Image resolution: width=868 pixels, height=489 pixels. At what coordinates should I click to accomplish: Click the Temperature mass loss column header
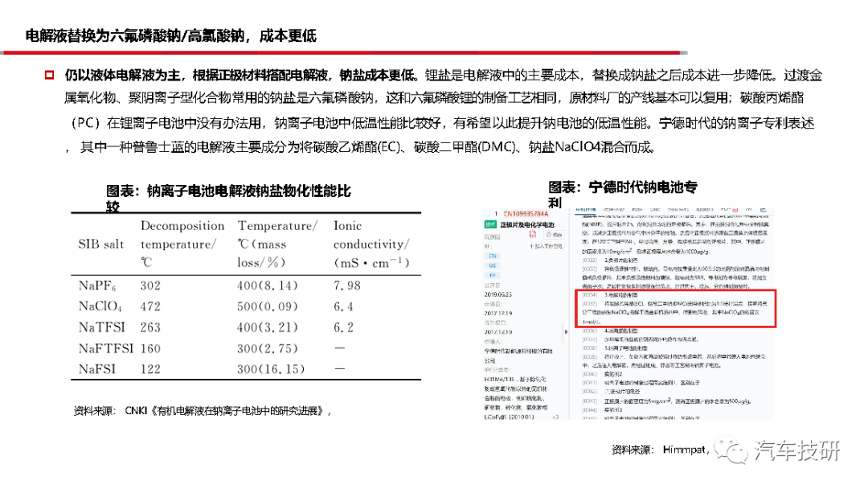(277, 244)
